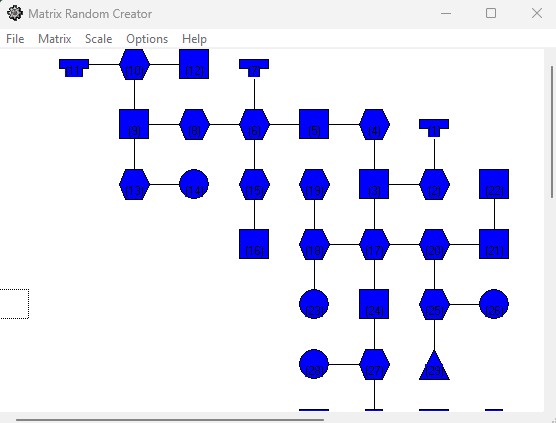Open the Matrix menu

55,39
